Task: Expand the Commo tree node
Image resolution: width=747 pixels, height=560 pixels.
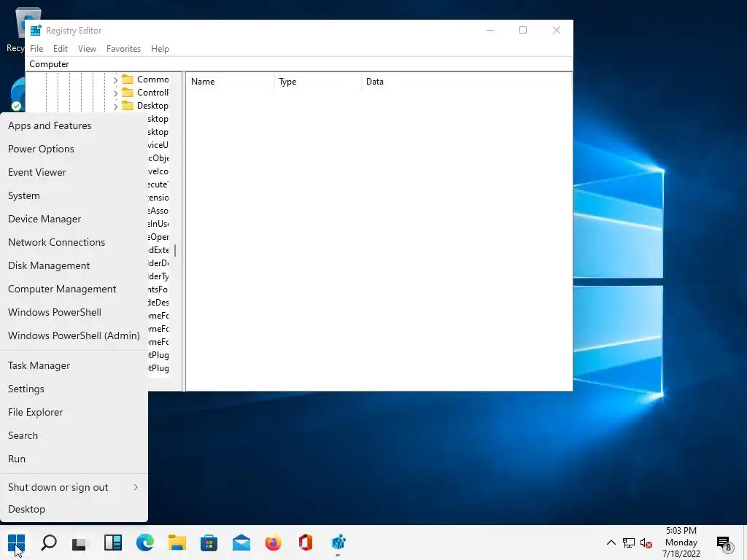Action: [115, 80]
